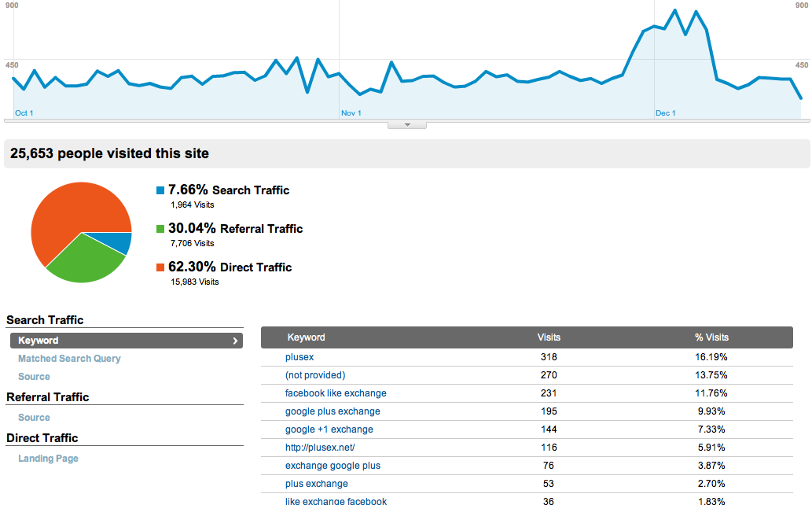Select the Keyword row arrow chevron
This screenshot has width=812, height=505.
(235, 341)
